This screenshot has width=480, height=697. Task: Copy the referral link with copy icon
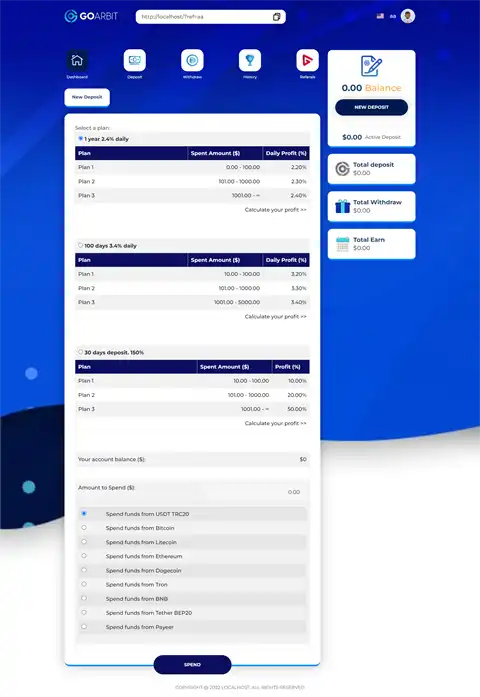[x=276, y=17]
